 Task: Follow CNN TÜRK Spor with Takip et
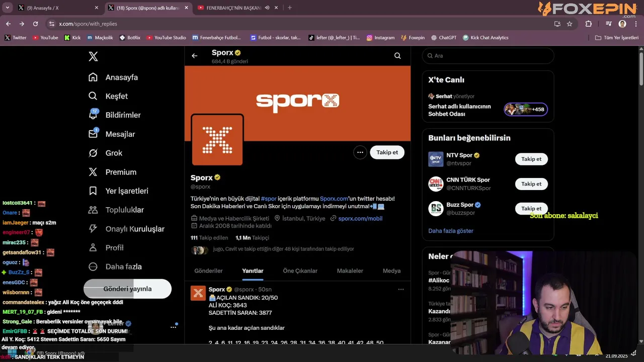tap(531, 184)
